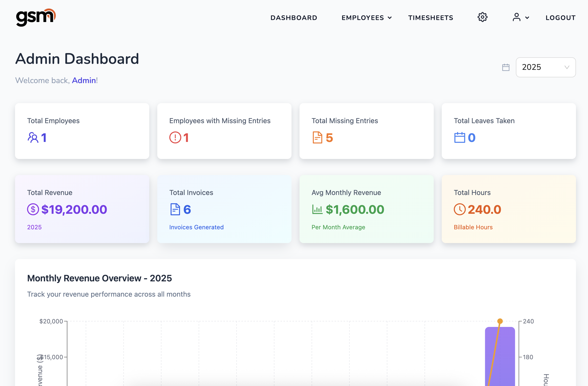Click the bar chart icon in Avg Monthly Revenue
The image size is (588, 386).
click(317, 210)
